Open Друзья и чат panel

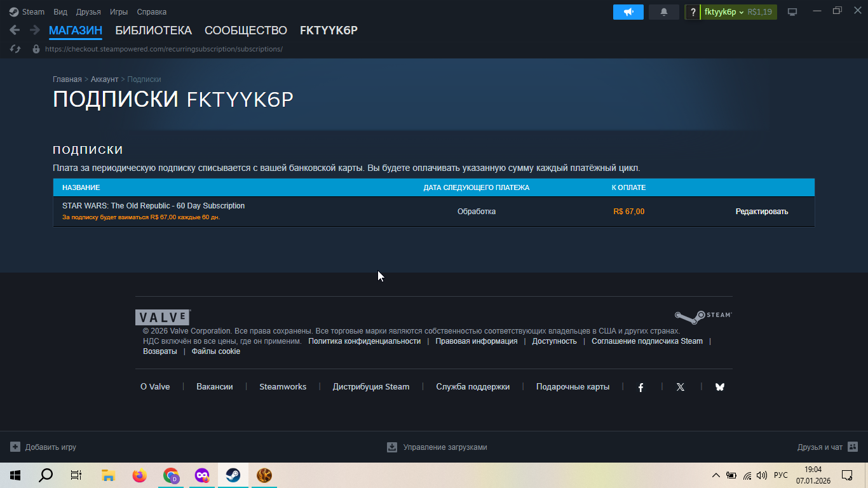click(x=827, y=447)
